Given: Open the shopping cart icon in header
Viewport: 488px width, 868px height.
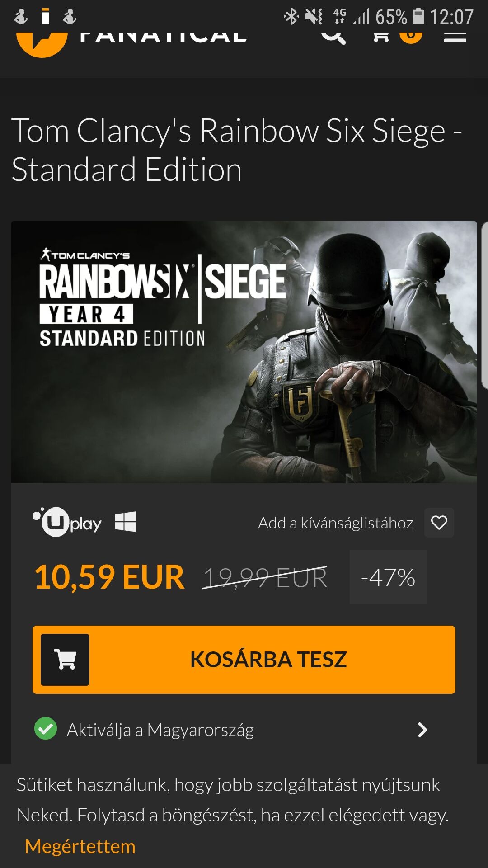Looking at the screenshot, I should pyautogui.click(x=381, y=37).
